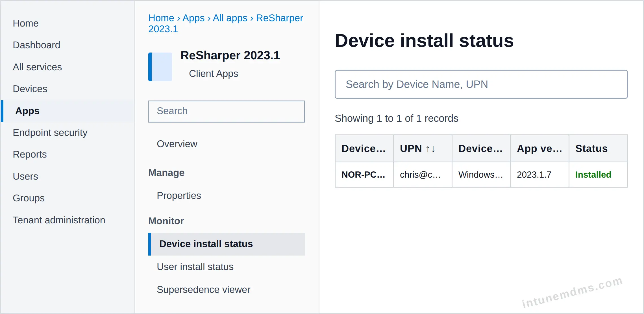Screen dimensions: 644x314
Task: Open Groups in the sidebar
Action: [x=29, y=198]
